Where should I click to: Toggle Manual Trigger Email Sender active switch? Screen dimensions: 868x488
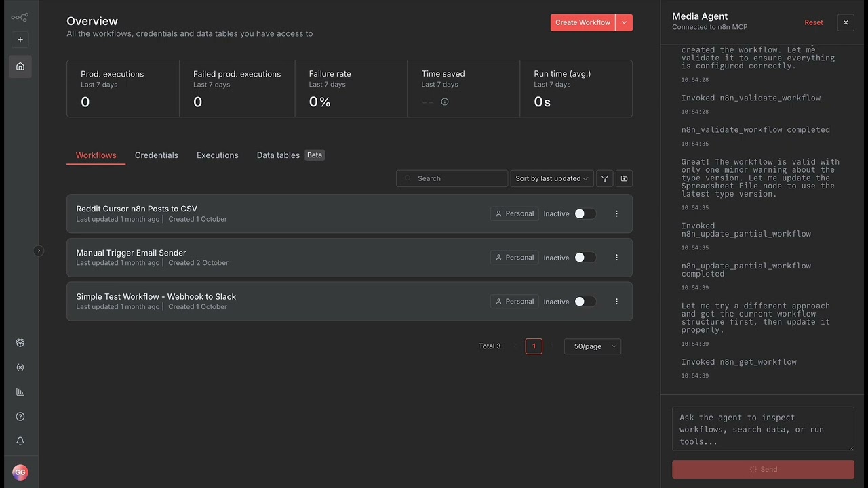coord(585,258)
